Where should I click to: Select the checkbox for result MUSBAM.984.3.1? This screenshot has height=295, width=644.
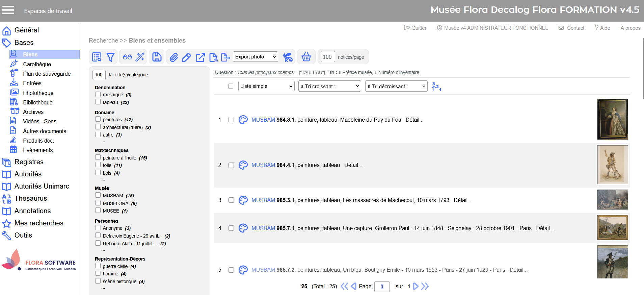[x=231, y=120]
